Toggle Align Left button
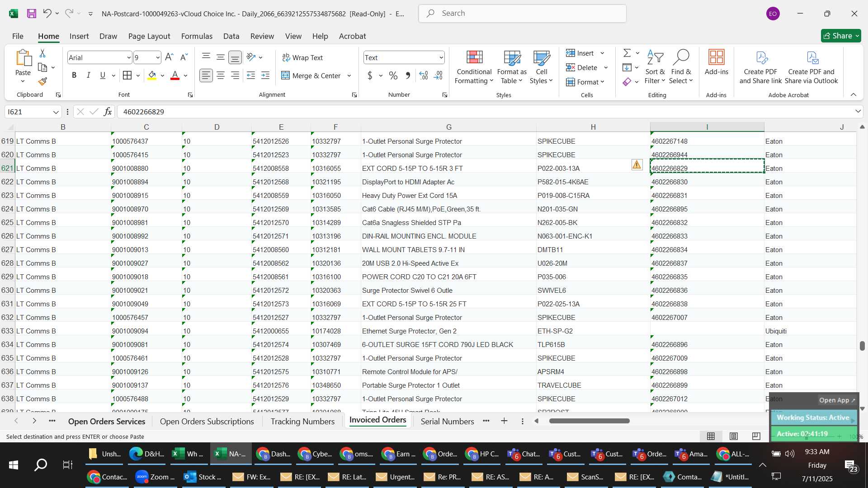This screenshot has width=868, height=488. pos(206,75)
